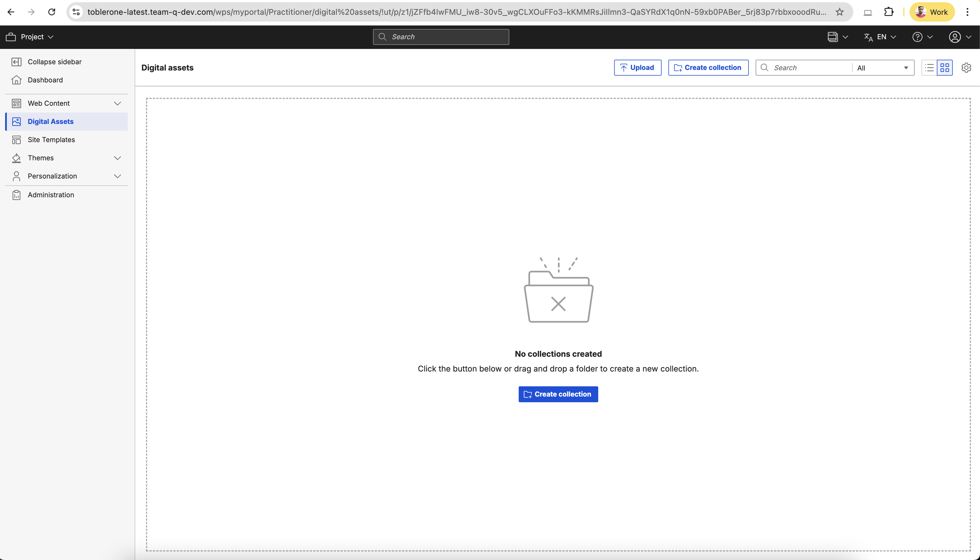Open the browser extensions icon

[889, 12]
